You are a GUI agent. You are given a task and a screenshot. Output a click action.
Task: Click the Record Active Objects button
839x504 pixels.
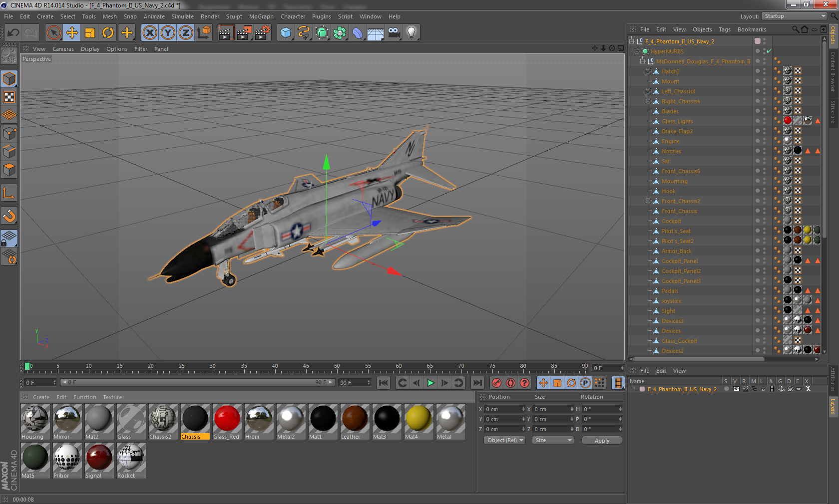(496, 383)
